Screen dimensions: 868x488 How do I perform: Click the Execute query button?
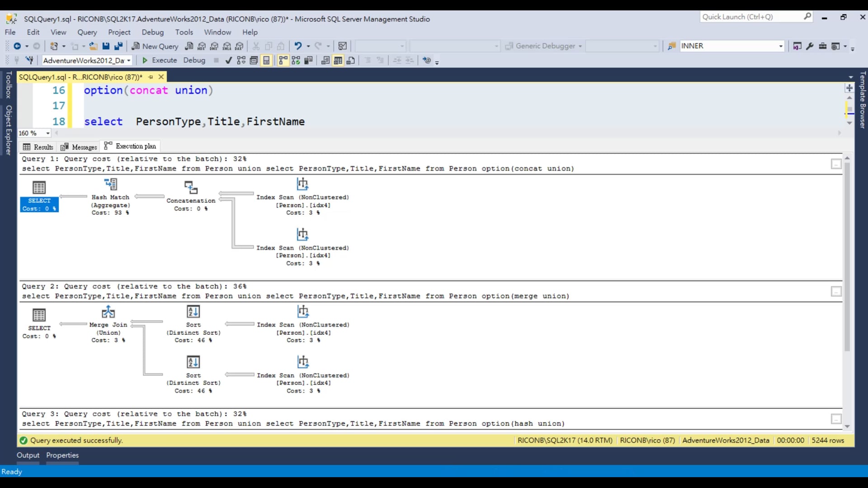[160, 60]
